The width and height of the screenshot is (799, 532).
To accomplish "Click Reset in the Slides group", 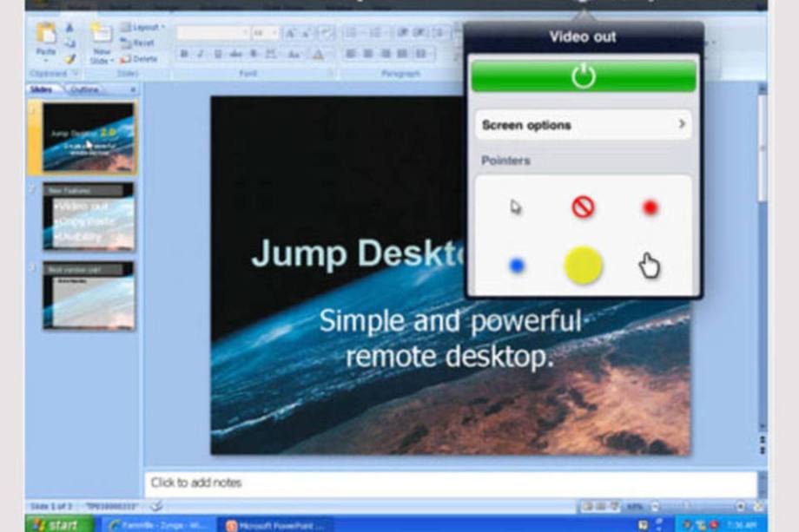I will coord(138,43).
